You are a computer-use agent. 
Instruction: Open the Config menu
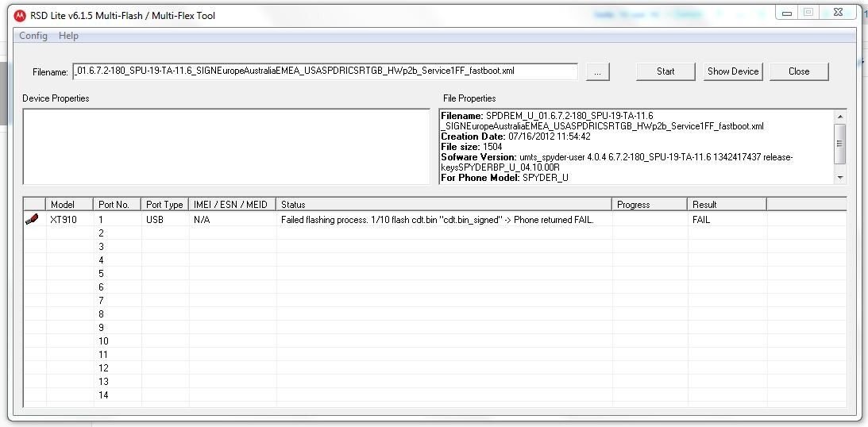coord(33,36)
